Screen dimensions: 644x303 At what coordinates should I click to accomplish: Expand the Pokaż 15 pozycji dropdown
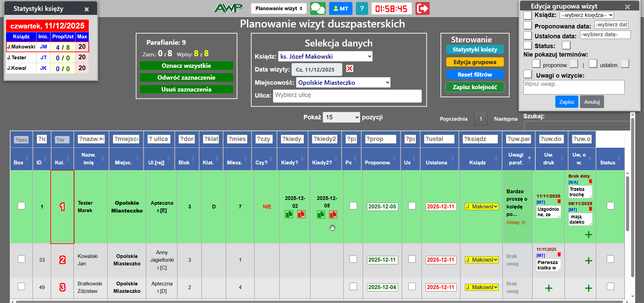pos(341,117)
